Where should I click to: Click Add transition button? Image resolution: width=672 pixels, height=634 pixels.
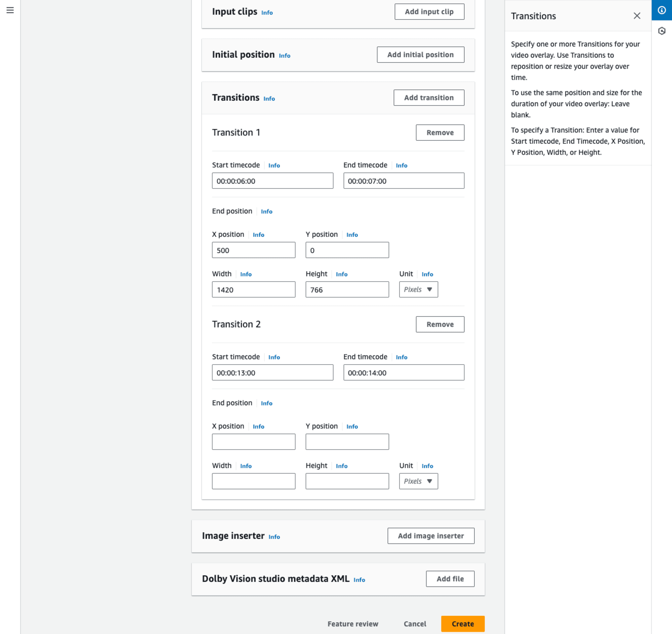click(x=429, y=98)
